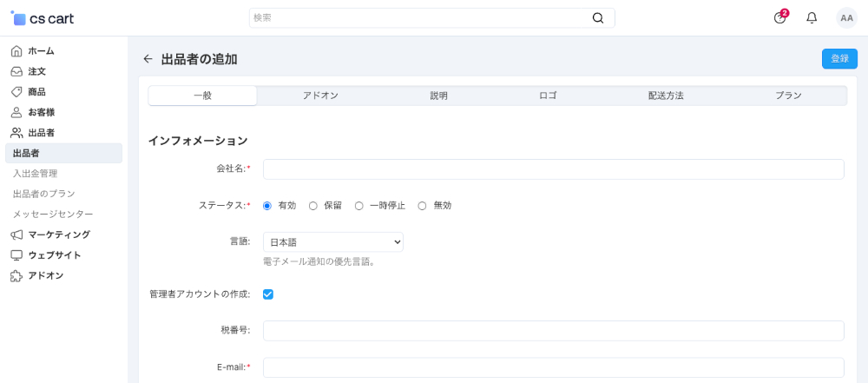Click the E-mail input field
The width and height of the screenshot is (868, 383).
pyautogui.click(x=554, y=367)
